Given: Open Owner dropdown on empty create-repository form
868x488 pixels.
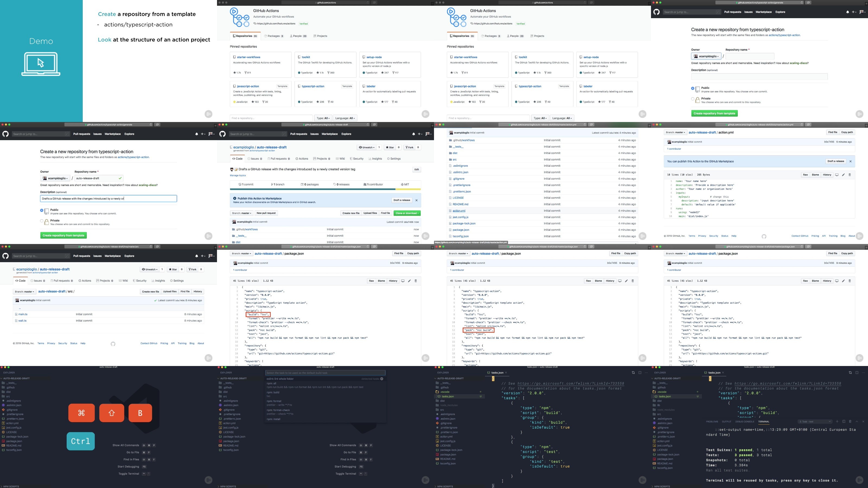Looking at the screenshot, I should click(x=706, y=56).
